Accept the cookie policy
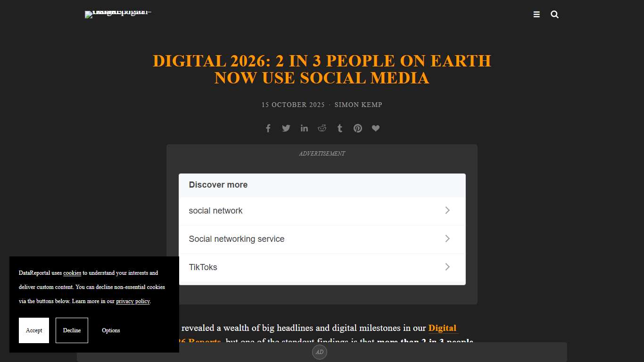Viewport: 644px width, 362px height. click(33, 330)
